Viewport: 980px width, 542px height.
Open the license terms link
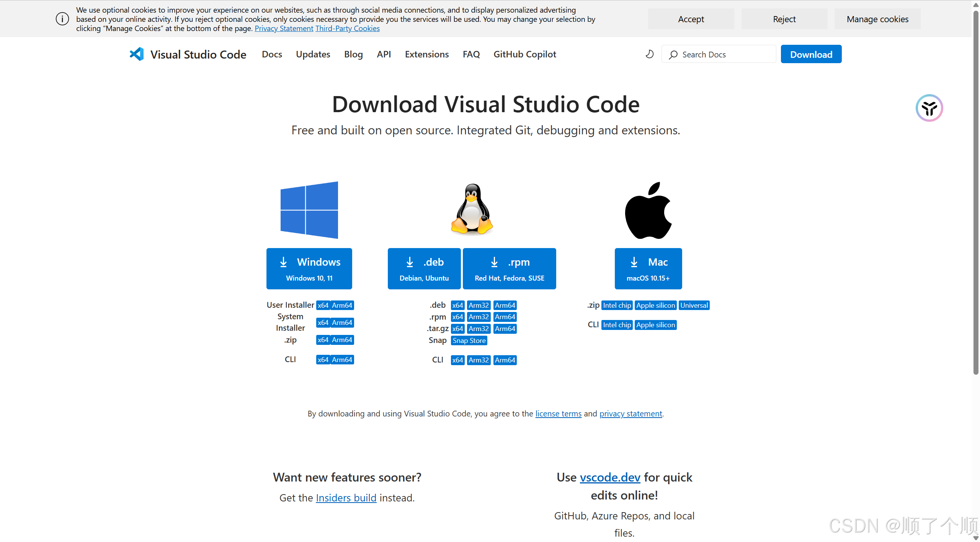pyautogui.click(x=558, y=413)
